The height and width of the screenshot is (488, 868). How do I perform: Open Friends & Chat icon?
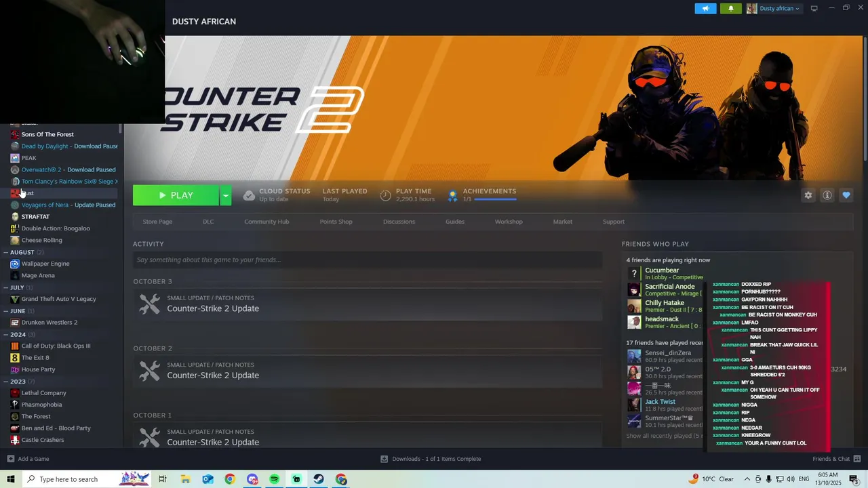tap(856, 459)
